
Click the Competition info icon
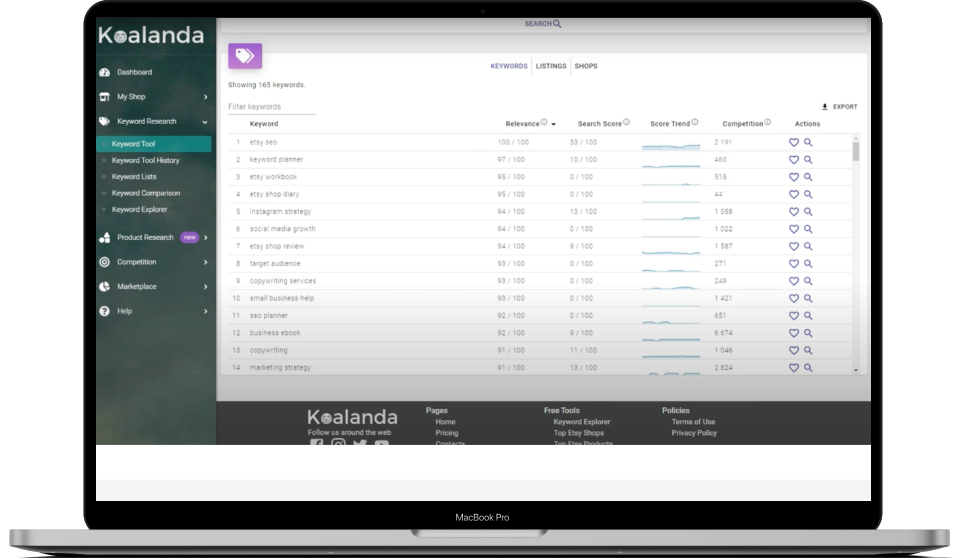pos(768,122)
